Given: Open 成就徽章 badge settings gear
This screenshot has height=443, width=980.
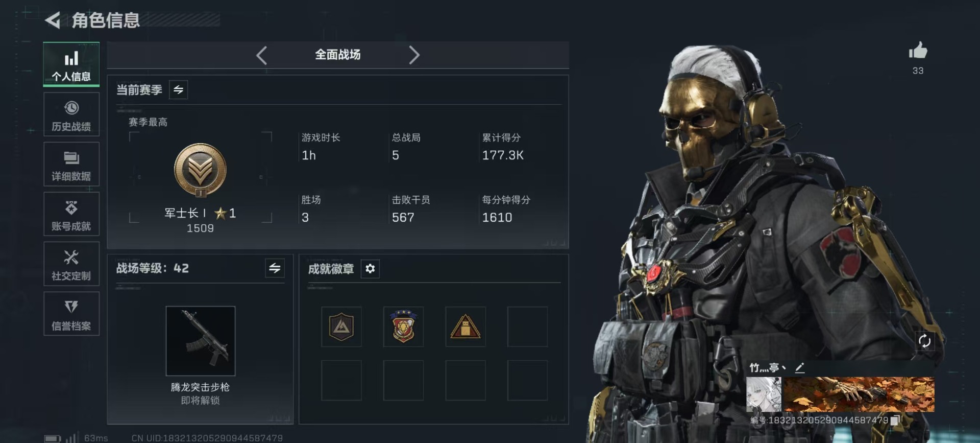Looking at the screenshot, I should coord(370,269).
